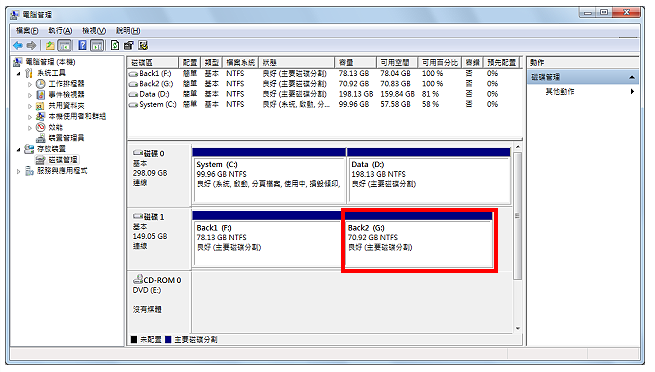Screen dimensions: 655x372
Task: Sort by the 磁碟區 column header
Action: point(153,63)
